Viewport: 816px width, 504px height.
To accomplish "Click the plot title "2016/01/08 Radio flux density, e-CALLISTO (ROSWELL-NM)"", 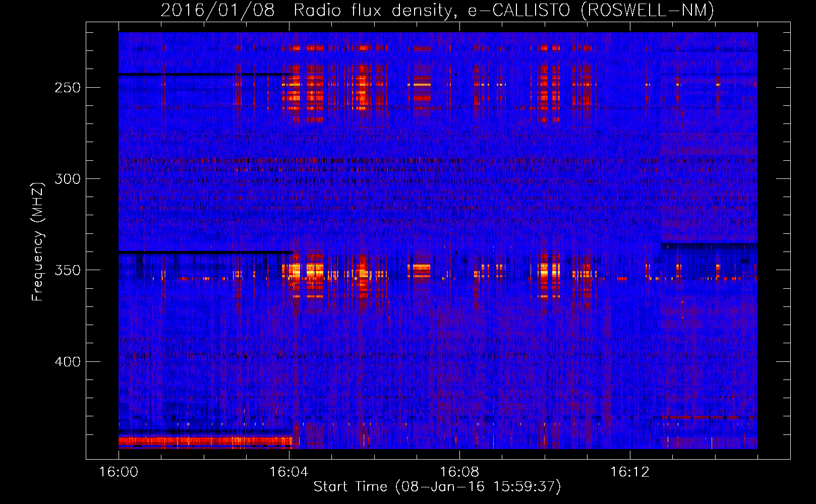I will coord(437,11).
